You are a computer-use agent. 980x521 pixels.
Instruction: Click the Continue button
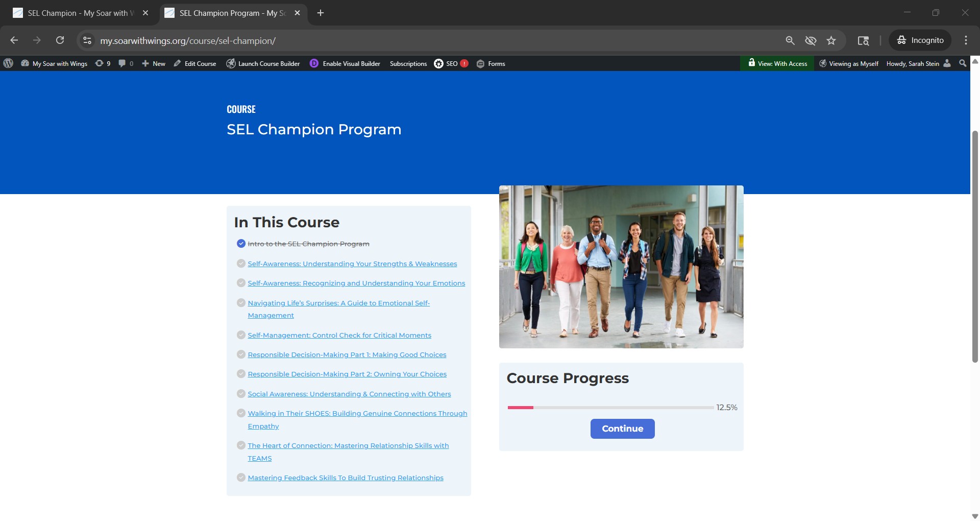(622, 429)
